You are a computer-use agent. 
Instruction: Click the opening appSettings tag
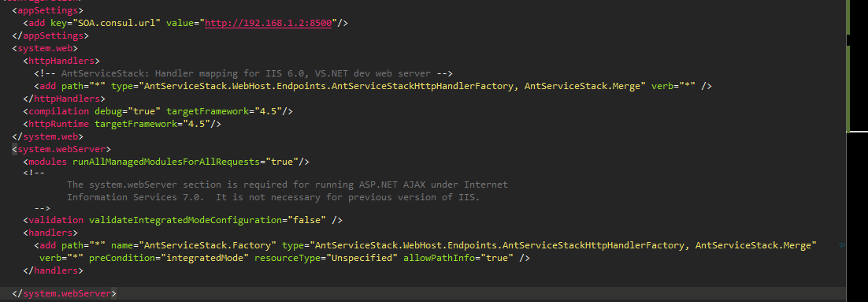click(47, 10)
